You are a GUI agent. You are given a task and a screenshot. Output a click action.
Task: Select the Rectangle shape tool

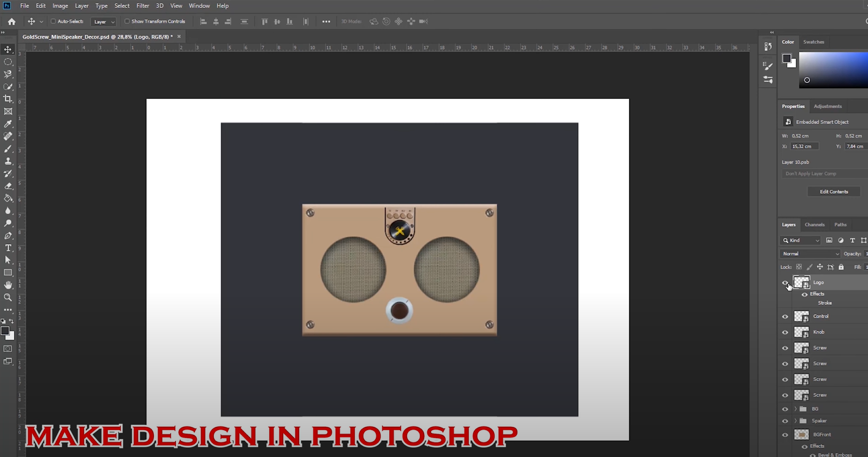coord(8,272)
